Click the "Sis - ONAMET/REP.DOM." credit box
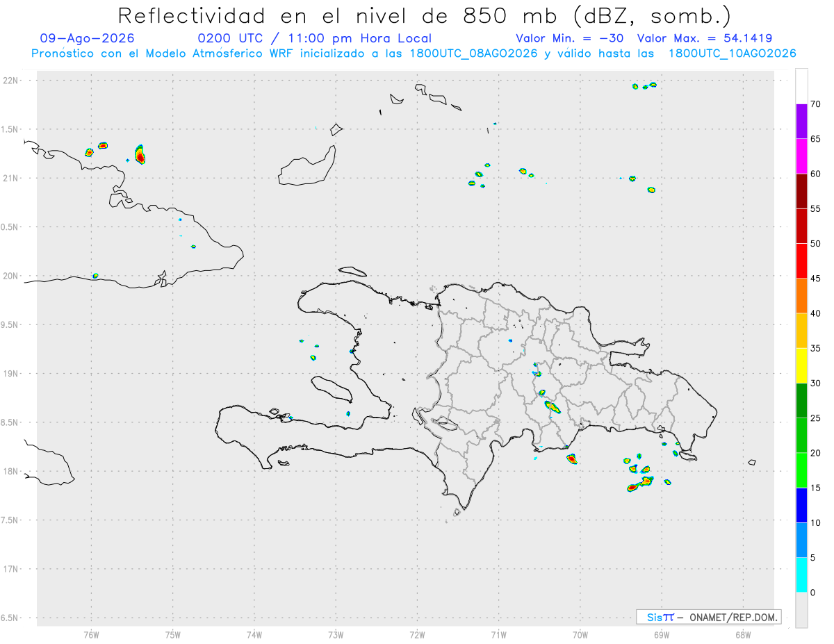 [x=708, y=617]
